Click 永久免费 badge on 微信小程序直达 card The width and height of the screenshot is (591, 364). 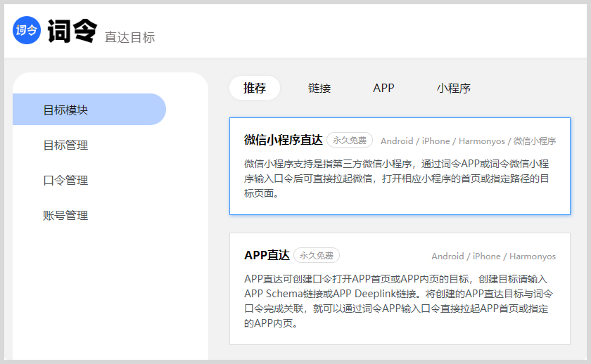(x=350, y=140)
